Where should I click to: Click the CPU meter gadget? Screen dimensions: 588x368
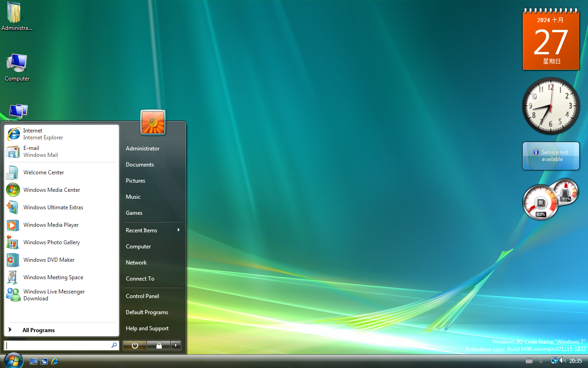coord(551,199)
